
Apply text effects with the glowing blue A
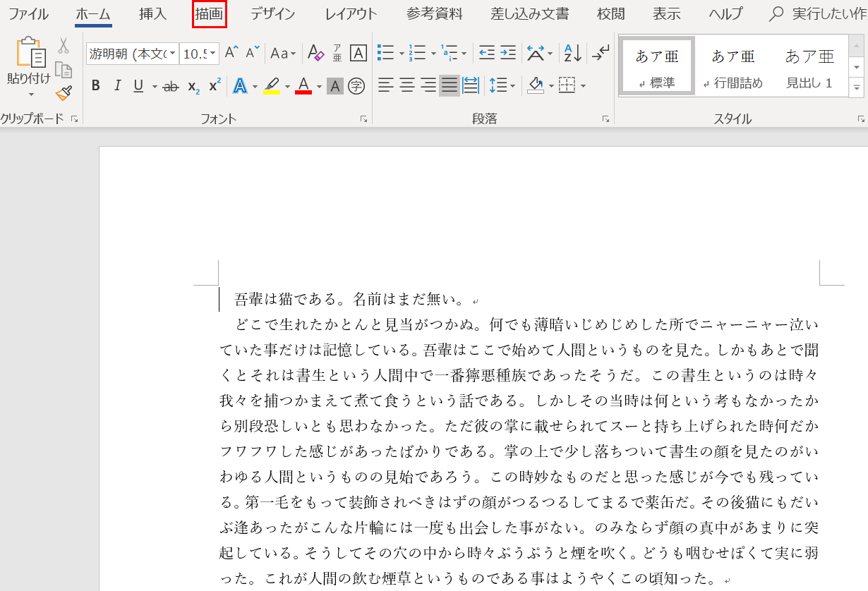[240, 86]
